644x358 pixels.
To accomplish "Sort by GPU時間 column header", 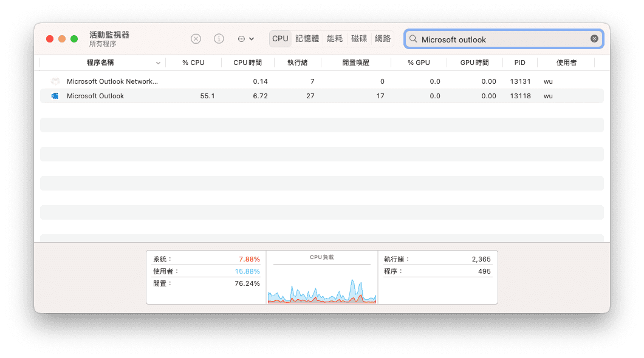I will coord(474,62).
